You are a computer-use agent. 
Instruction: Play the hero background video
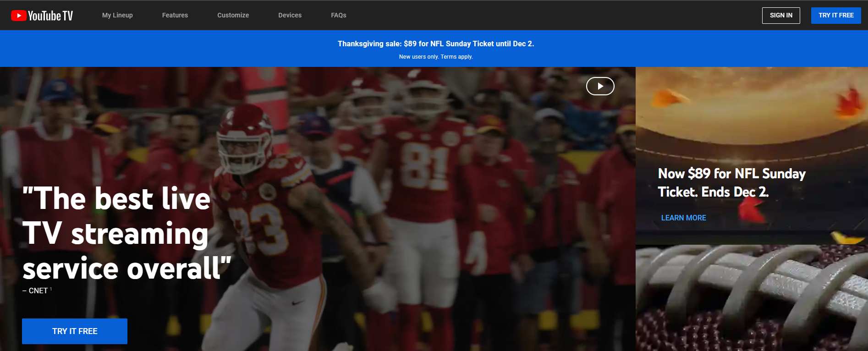[x=600, y=86]
